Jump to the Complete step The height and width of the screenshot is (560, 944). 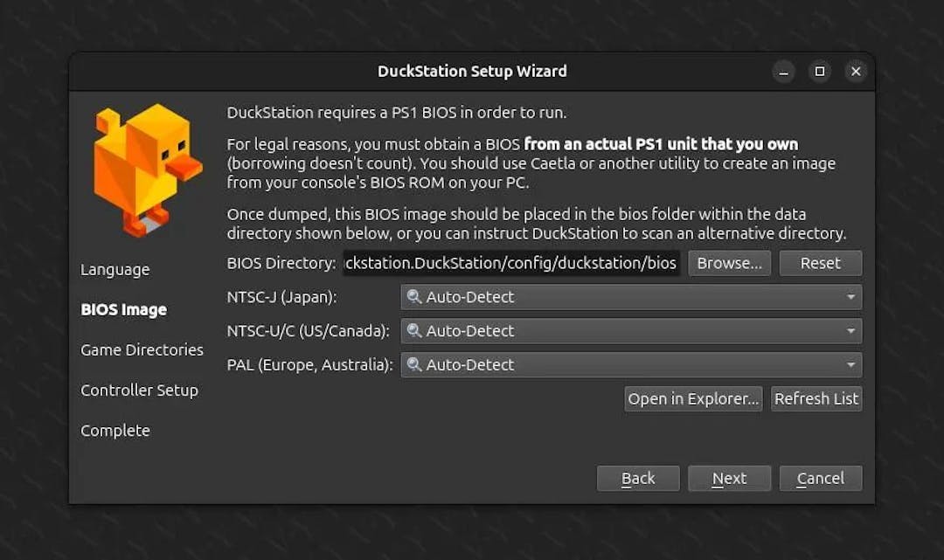115,430
